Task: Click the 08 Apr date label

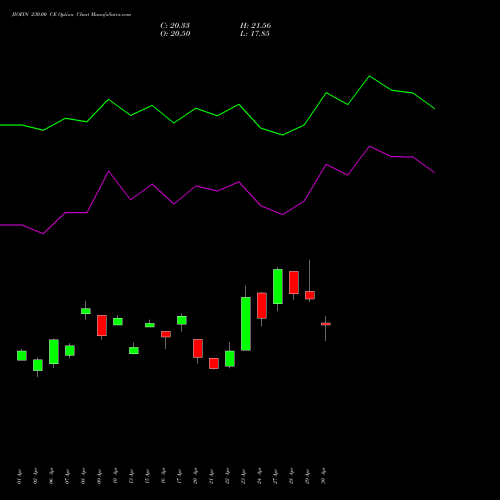Action: [x=83, y=476]
